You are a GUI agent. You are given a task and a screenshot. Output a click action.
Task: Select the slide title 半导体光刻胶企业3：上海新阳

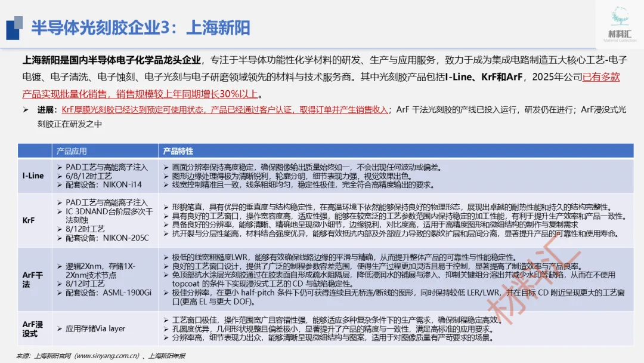(x=141, y=28)
